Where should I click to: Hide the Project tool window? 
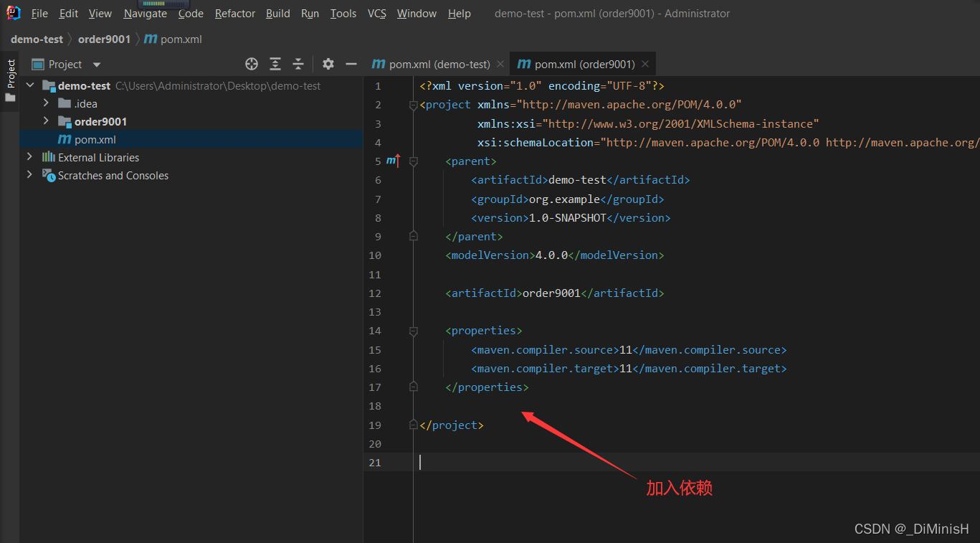pyautogui.click(x=351, y=64)
